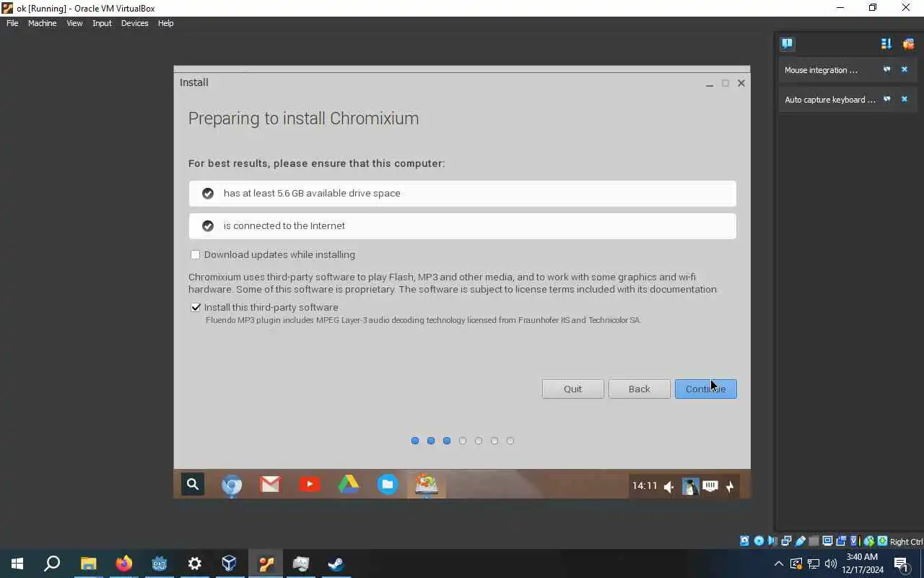Click the optical drive indicator in the status bar
Image resolution: width=924 pixels, height=578 pixels.
(x=759, y=541)
